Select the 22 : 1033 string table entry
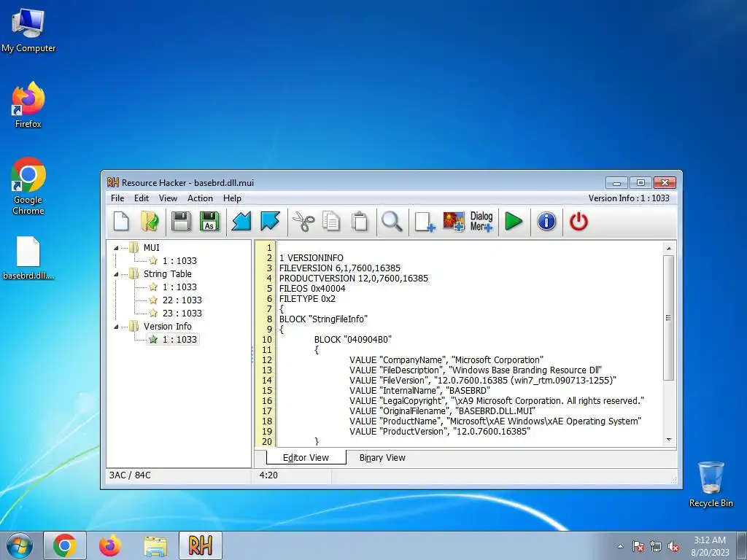The image size is (747, 560). coord(182,300)
